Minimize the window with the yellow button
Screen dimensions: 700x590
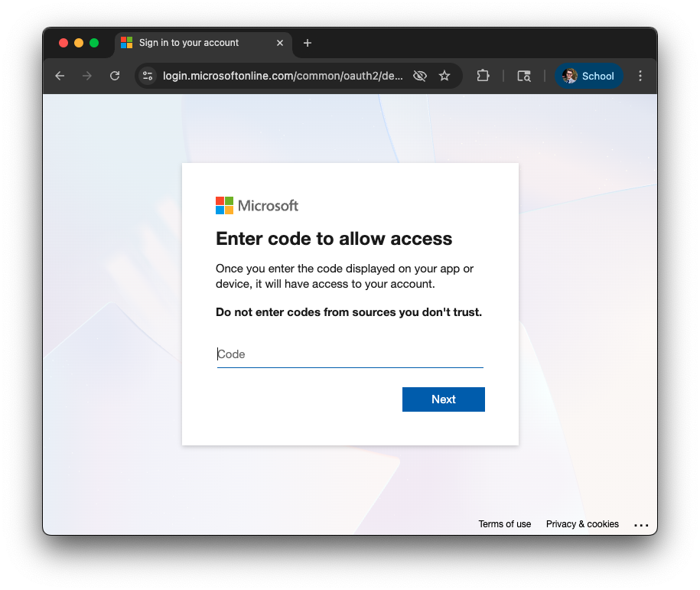79,43
